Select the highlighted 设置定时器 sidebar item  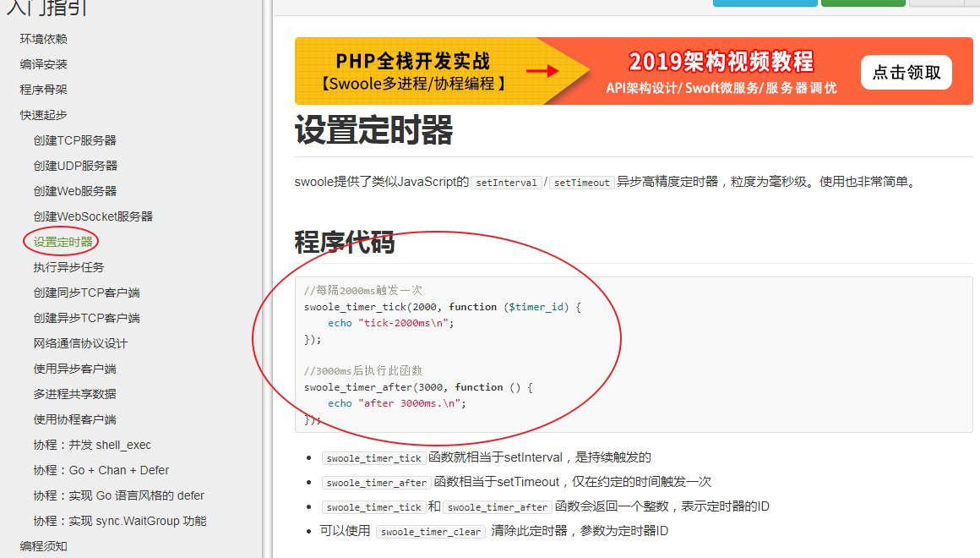[63, 242]
